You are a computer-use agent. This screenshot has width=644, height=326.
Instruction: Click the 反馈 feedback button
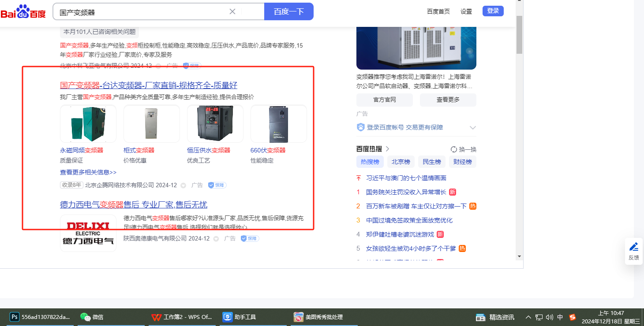click(634, 252)
